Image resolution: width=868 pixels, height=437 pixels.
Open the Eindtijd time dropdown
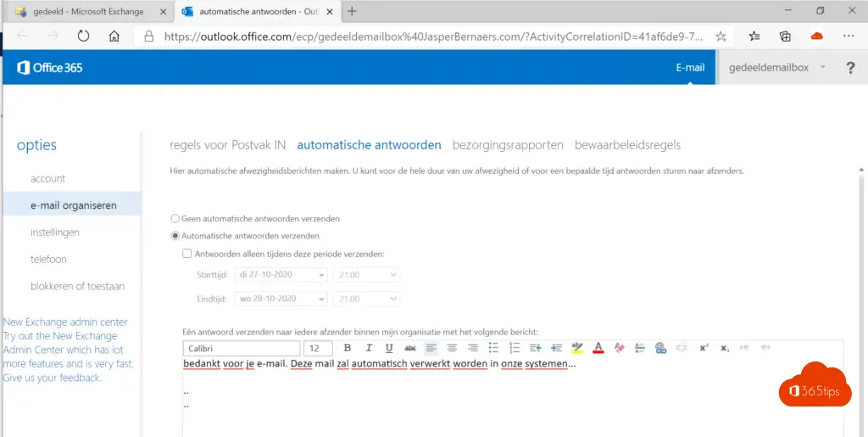click(x=392, y=300)
